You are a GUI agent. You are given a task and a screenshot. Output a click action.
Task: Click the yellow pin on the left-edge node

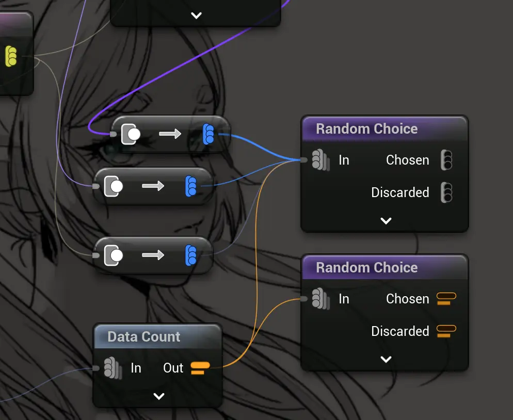click(x=11, y=56)
